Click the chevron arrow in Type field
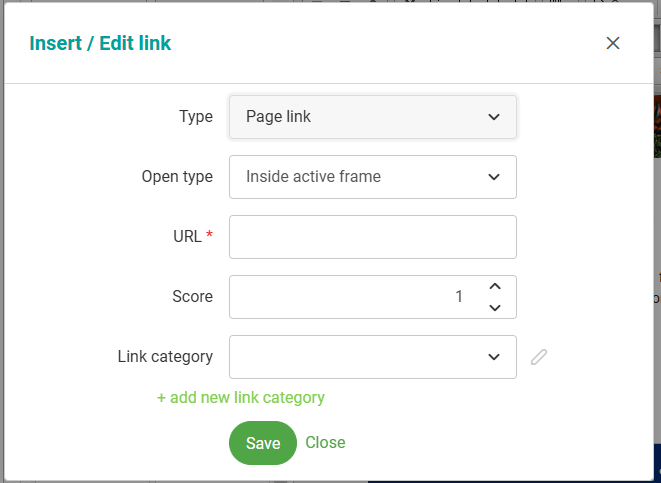 494,117
